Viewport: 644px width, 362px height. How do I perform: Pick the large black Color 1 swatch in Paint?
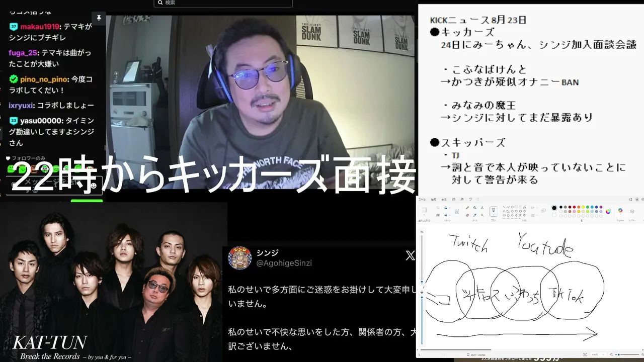click(554, 208)
